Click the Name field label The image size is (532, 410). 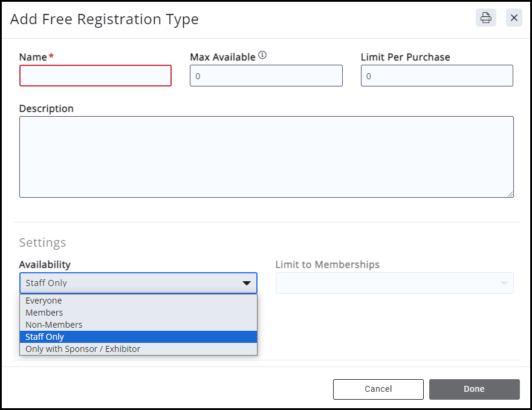33,57
